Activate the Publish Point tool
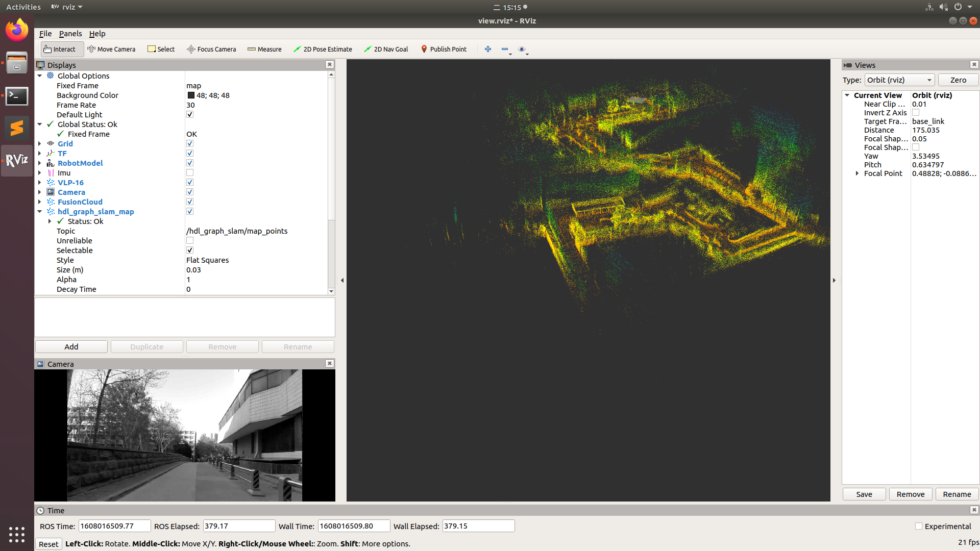Viewport: 980px width, 551px height. pos(444,49)
